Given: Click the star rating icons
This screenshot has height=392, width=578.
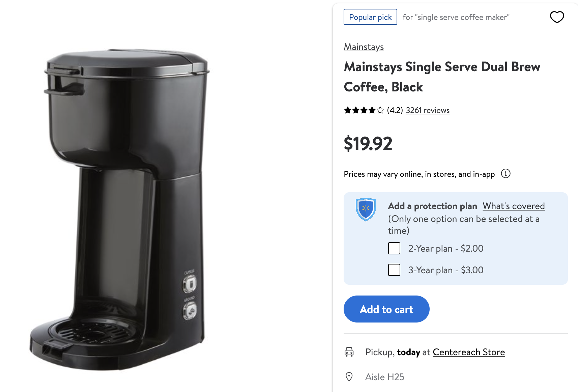Looking at the screenshot, I should pyautogui.click(x=364, y=110).
